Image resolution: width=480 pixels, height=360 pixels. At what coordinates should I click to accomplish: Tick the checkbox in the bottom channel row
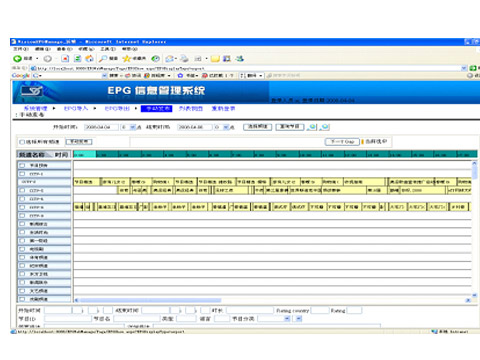[x=22, y=299]
